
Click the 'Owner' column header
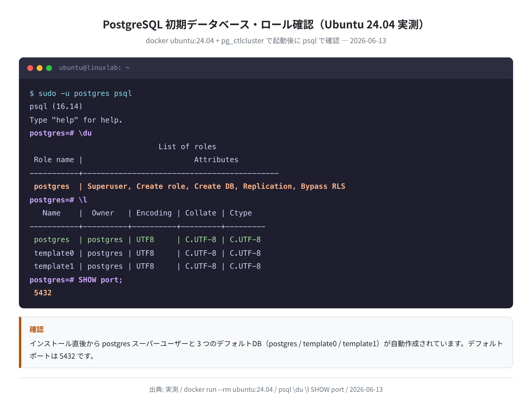click(x=103, y=213)
